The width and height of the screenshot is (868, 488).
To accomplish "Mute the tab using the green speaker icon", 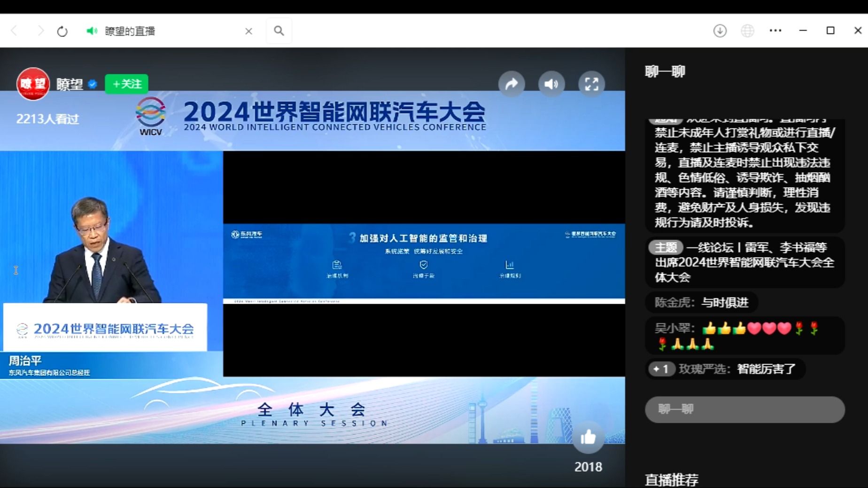I will [x=92, y=31].
